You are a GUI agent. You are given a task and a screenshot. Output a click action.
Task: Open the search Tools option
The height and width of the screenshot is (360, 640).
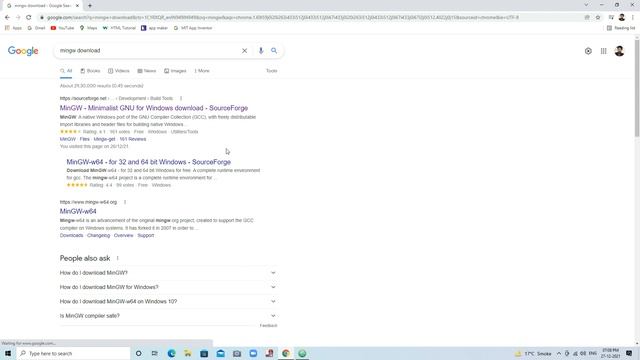click(271, 71)
